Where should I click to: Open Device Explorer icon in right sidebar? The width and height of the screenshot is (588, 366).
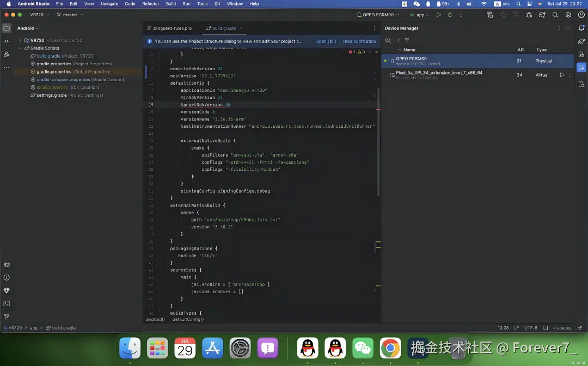point(581,84)
